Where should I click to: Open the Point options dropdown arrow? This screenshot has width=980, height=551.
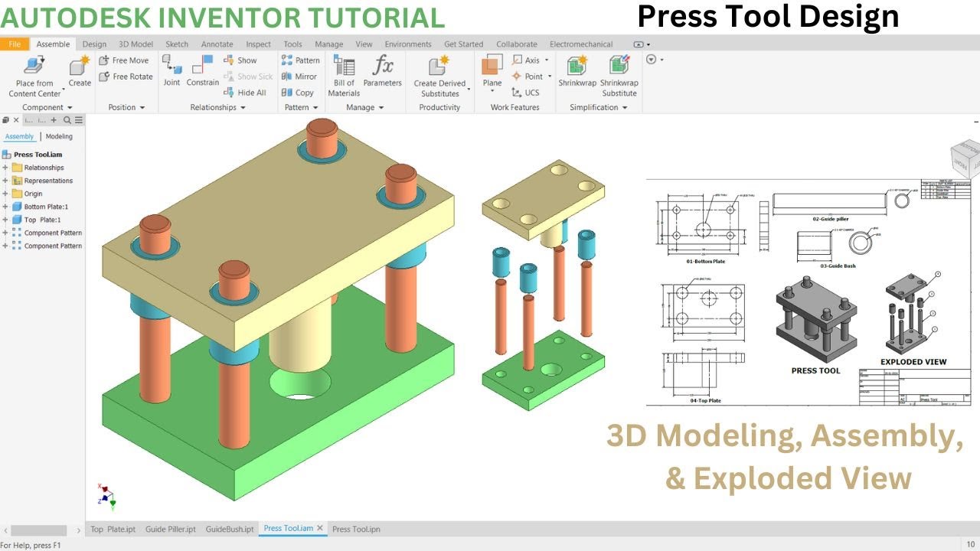(550, 77)
